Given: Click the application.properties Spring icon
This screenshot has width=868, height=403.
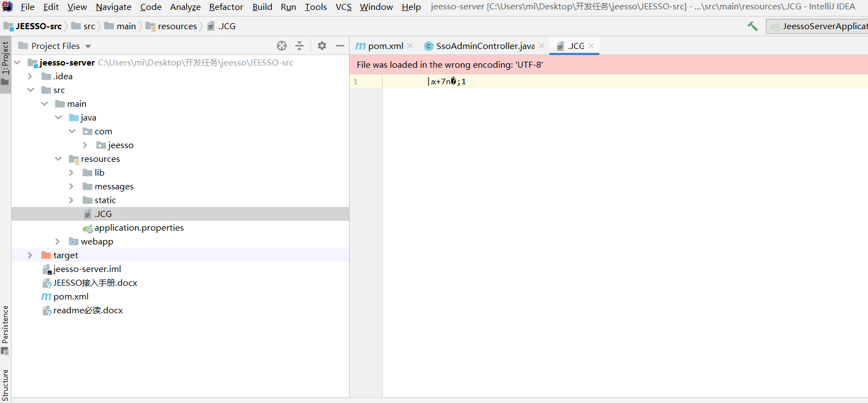Looking at the screenshot, I should click(88, 228).
